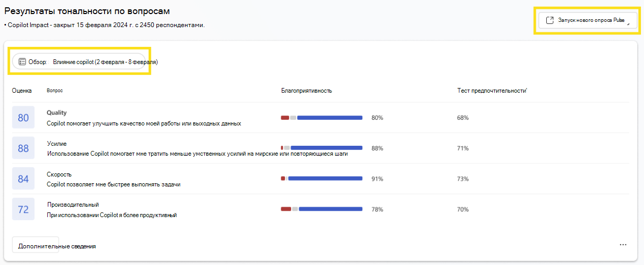The width and height of the screenshot is (644, 265).
Task: Click the score 80 badge for Quality
Action: [x=23, y=118]
